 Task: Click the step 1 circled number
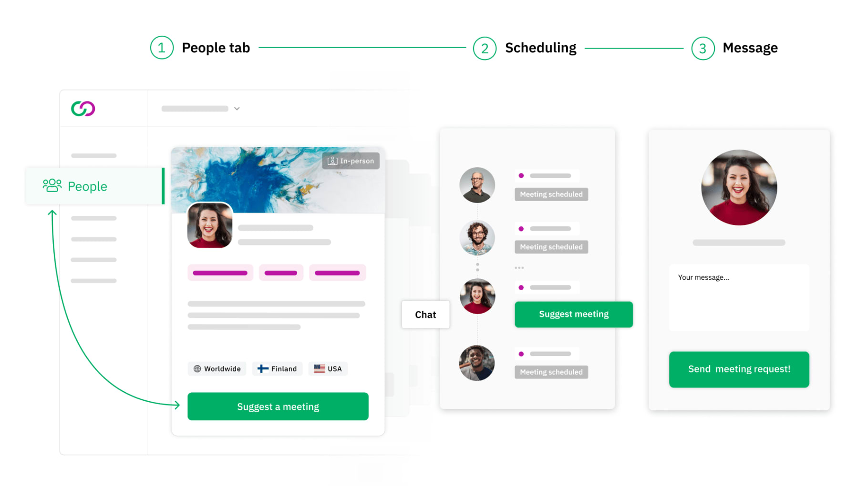162,48
